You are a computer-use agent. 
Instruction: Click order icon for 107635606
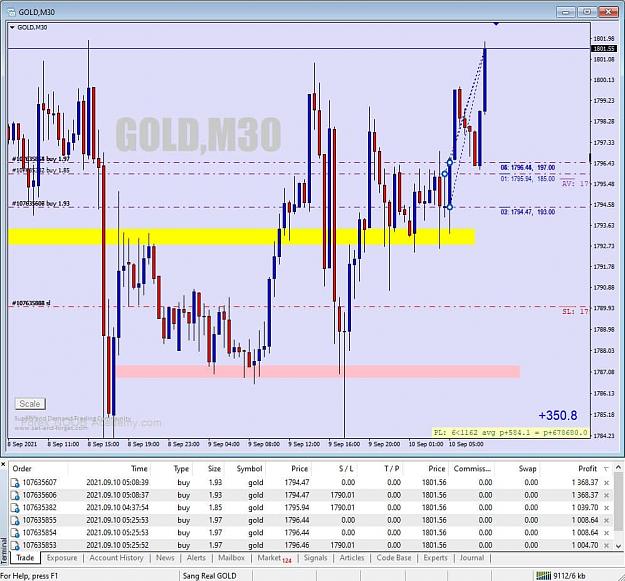click(15, 495)
